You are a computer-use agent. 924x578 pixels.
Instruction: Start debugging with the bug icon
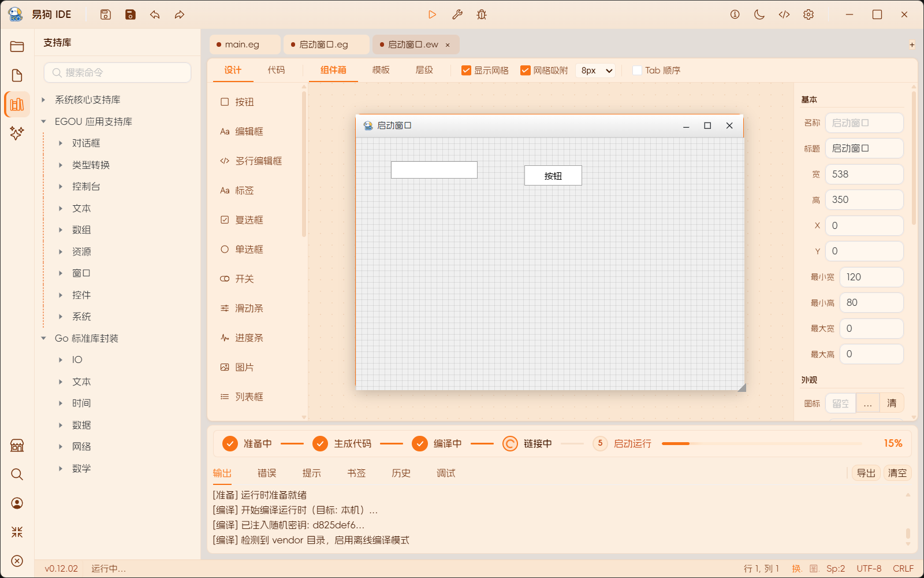point(482,14)
